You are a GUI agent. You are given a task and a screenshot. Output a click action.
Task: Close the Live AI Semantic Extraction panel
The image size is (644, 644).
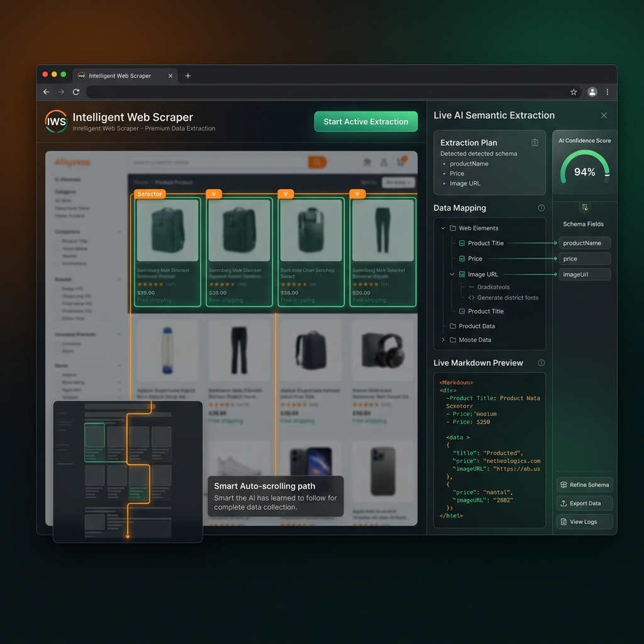coord(604,116)
